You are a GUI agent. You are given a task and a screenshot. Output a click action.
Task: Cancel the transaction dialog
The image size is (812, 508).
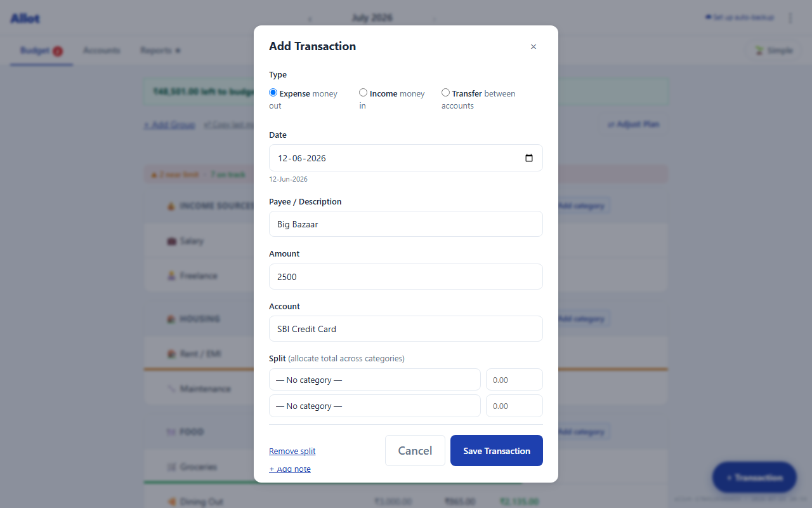(415, 450)
